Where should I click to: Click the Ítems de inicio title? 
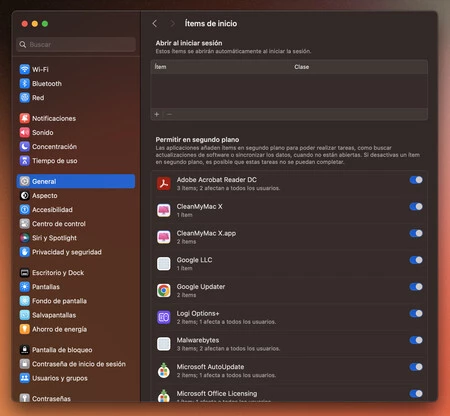tap(211, 23)
